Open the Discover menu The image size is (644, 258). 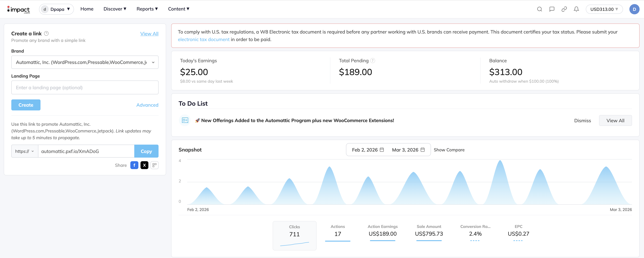pyautogui.click(x=114, y=9)
